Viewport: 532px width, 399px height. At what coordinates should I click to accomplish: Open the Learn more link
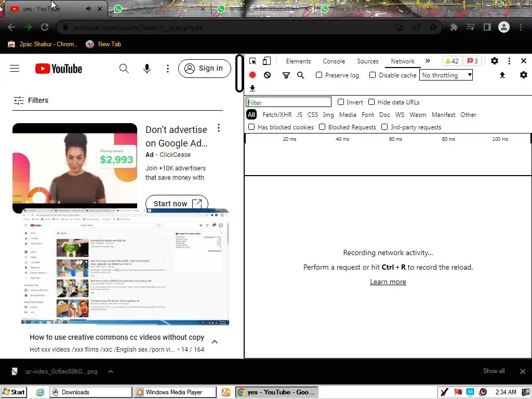pos(388,282)
